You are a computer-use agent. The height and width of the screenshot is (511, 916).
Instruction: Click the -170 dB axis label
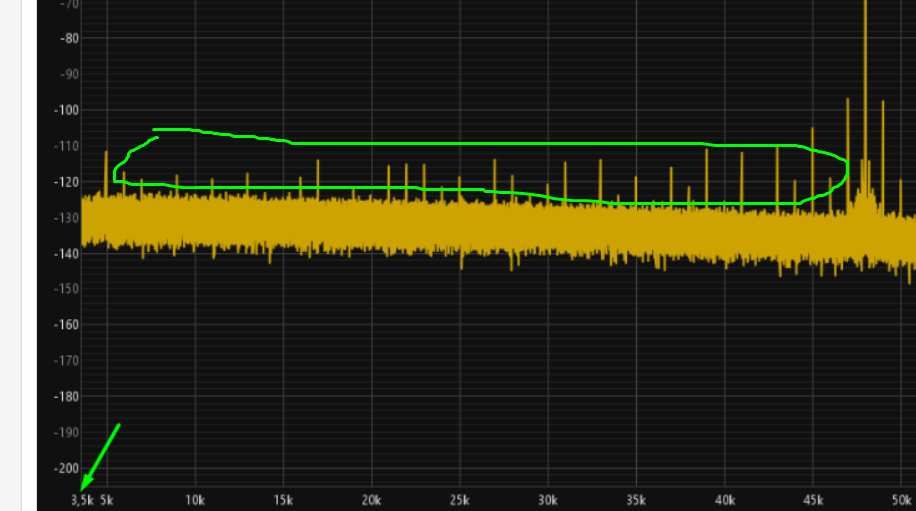click(x=66, y=361)
